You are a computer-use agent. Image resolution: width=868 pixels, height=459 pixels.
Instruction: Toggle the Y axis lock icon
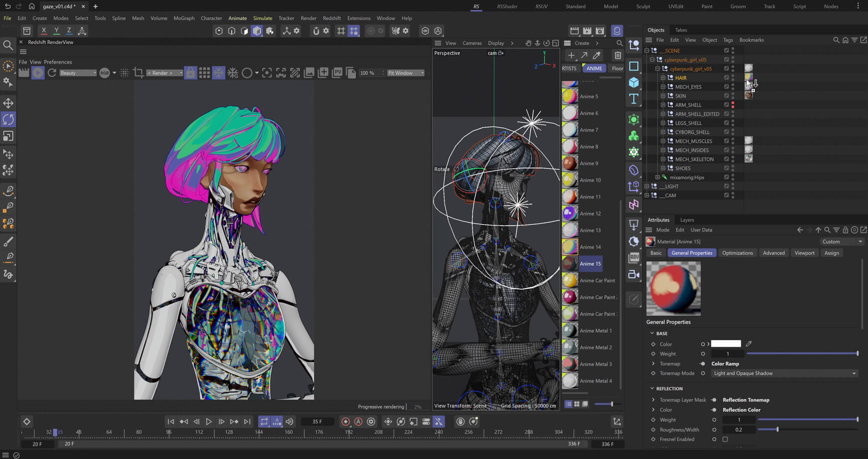[56, 31]
